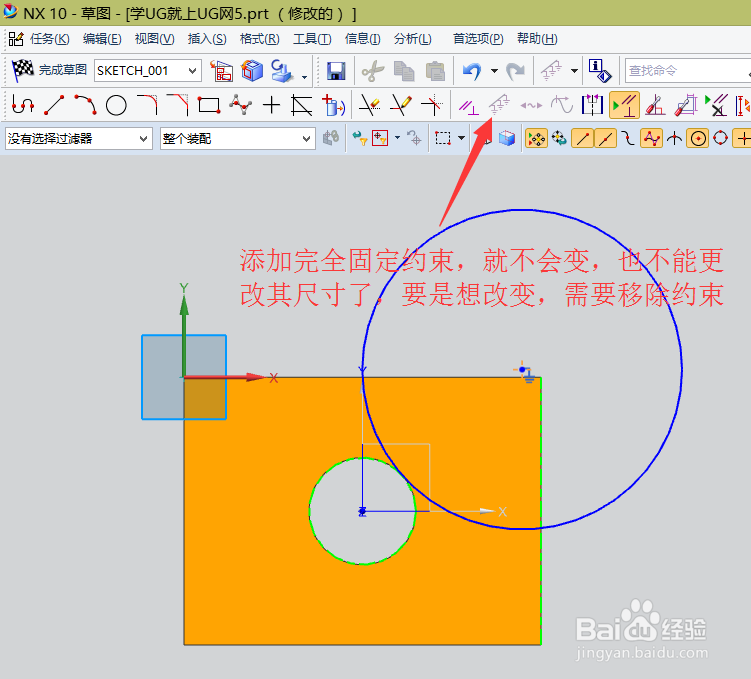Toggle End Point snap
Image resolution: width=751 pixels, height=679 pixels.
[582, 139]
